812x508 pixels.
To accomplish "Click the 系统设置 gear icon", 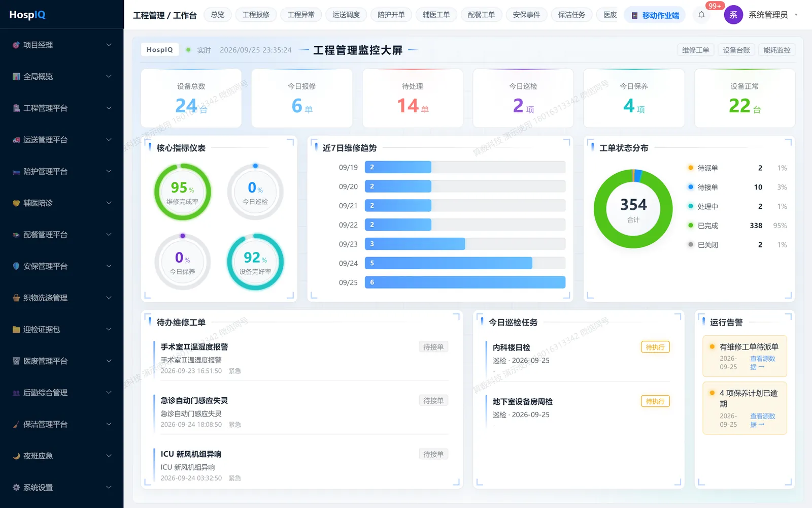I will 16,487.
